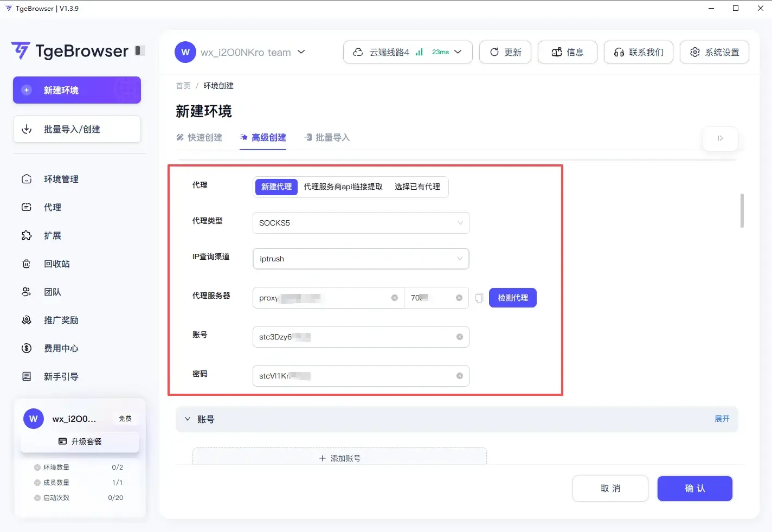Click the 团队 people icon
Viewport: 772px width, 532px height.
click(x=27, y=292)
